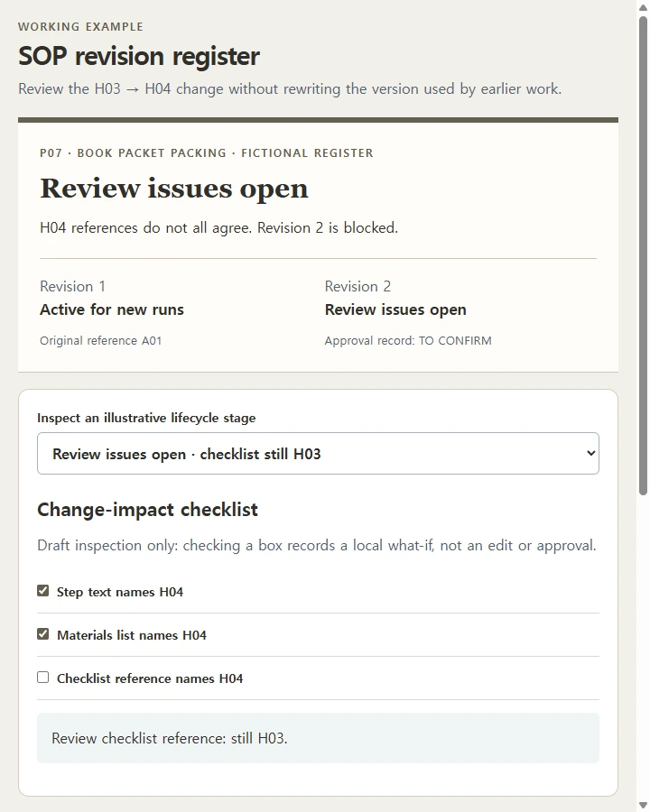Click 'Review the H03 → H04 change' subtitle
650x812 pixels.
(x=290, y=89)
